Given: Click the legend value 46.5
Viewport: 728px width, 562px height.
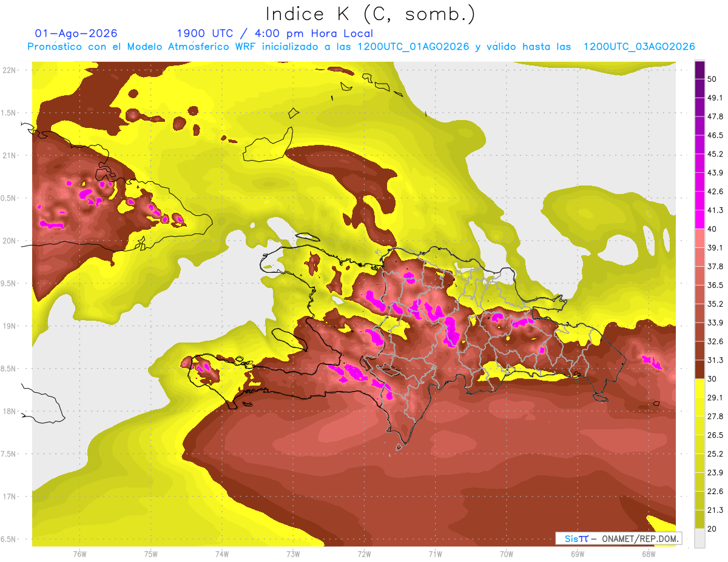Looking at the screenshot, I should click(715, 135).
